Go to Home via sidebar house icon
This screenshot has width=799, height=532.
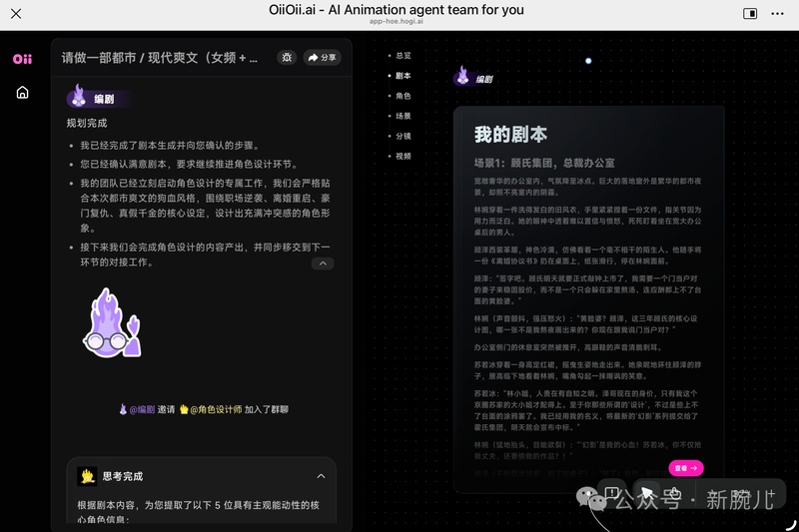pyautogui.click(x=22, y=93)
